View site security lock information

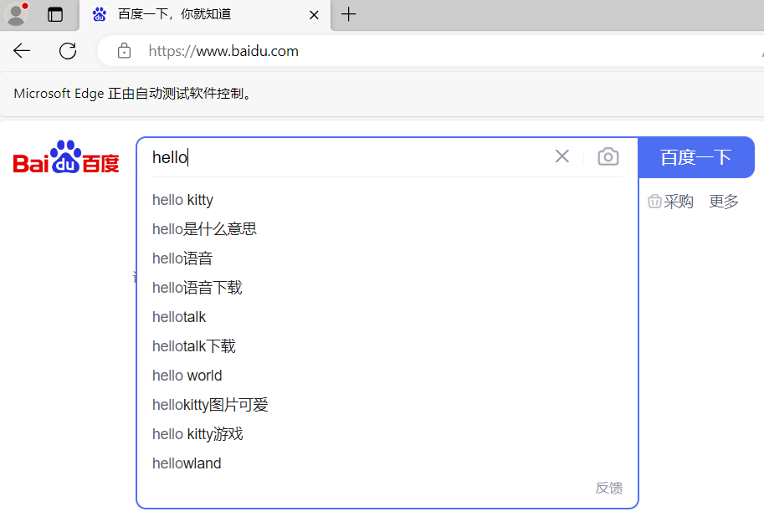(x=124, y=51)
